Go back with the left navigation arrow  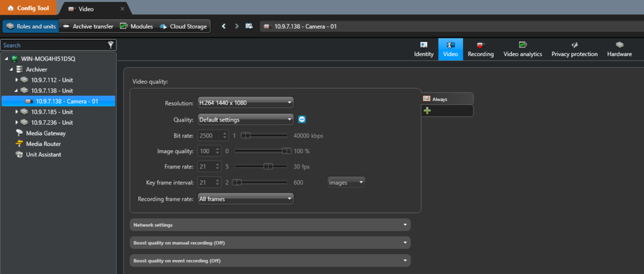224,26
